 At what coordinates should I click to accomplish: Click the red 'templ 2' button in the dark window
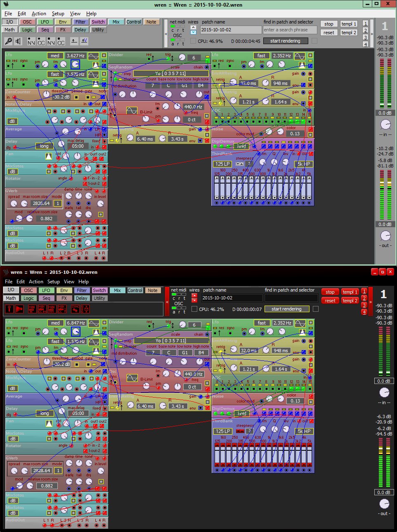[x=350, y=301]
